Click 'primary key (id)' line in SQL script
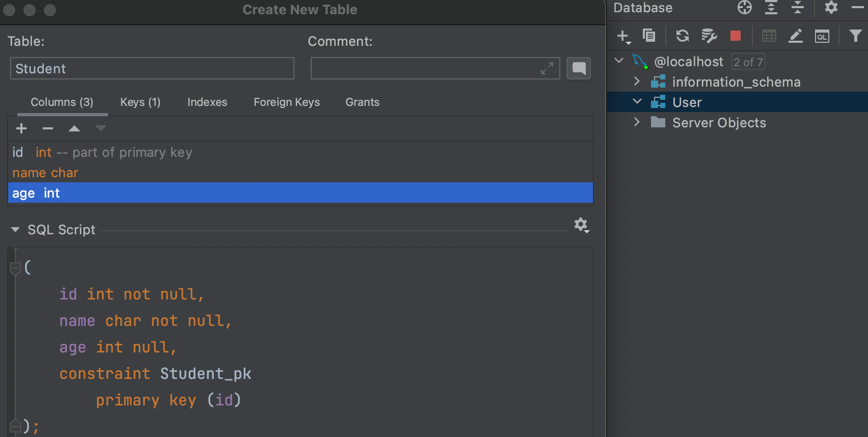Viewport: 868px width, 437px height. (169, 400)
